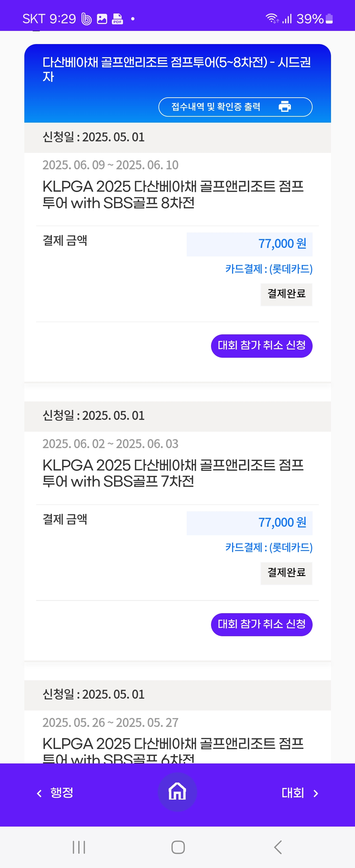
Task: Tap Android recent apps icon
Action: 79,847
